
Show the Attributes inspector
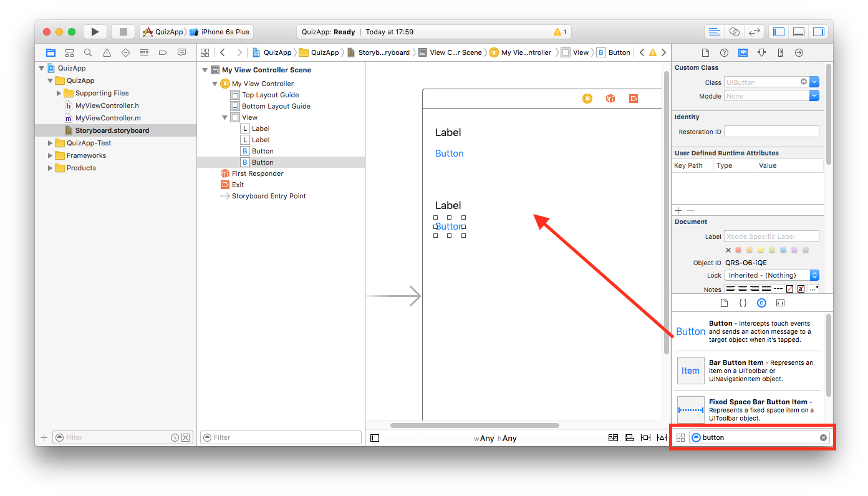(761, 53)
